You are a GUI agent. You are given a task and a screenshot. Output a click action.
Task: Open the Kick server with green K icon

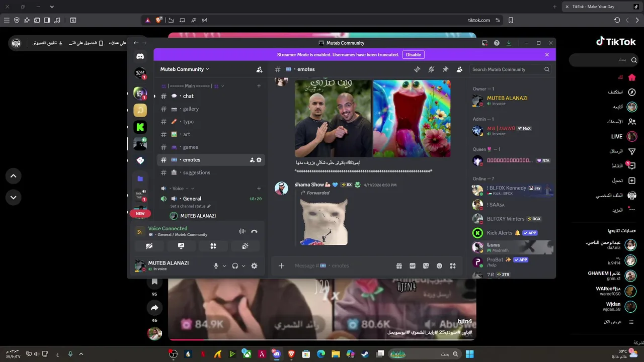pyautogui.click(x=140, y=127)
